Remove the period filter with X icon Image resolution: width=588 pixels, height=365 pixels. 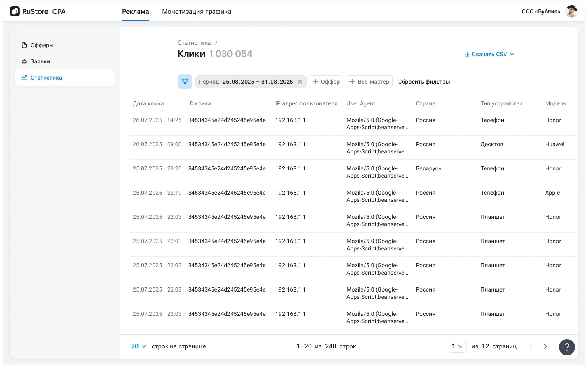300,82
